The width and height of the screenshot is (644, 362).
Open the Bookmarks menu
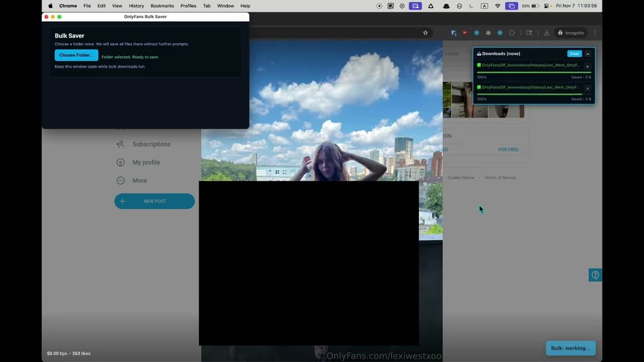pyautogui.click(x=162, y=6)
